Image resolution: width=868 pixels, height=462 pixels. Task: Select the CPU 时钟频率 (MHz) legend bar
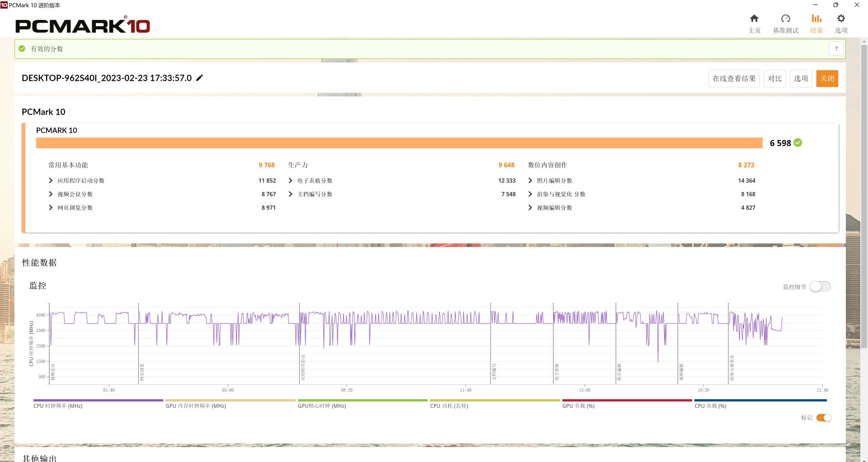pos(98,401)
